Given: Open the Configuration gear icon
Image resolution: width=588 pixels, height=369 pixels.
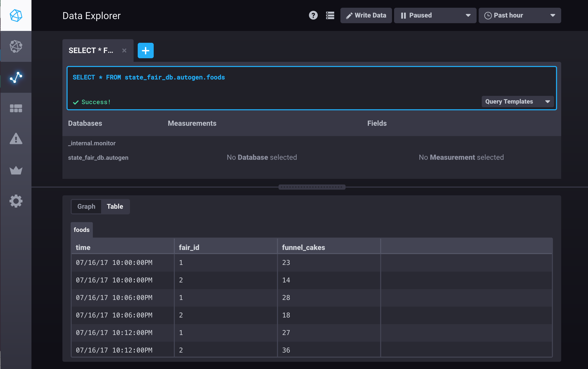Looking at the screenshot, I should pos(16,201).
